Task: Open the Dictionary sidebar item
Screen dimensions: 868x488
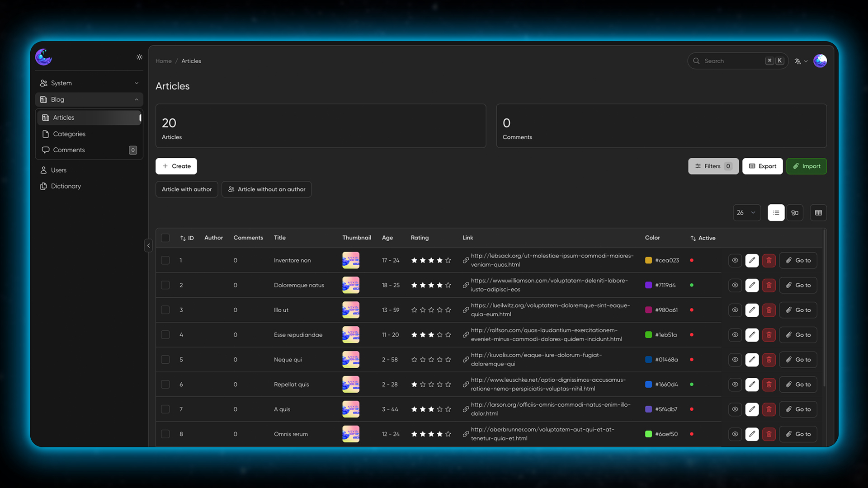Action: pyautogui.click(x=89, y=186)
